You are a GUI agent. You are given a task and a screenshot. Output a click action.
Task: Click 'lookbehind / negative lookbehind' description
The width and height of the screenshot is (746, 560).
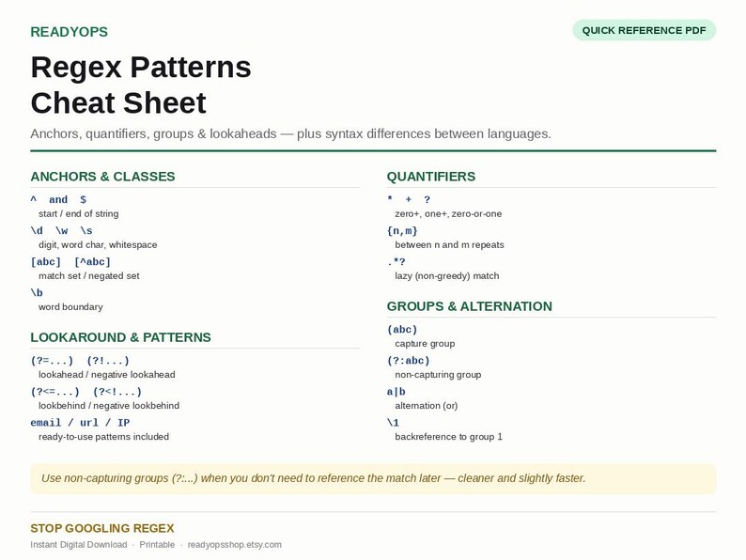click(x=109, y=406)
